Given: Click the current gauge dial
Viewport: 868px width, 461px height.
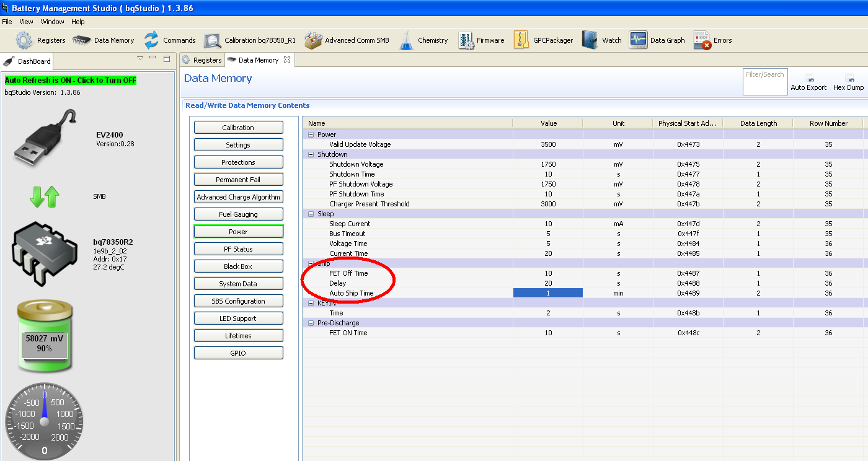Looking at the screenshot, I should (44, 421).
